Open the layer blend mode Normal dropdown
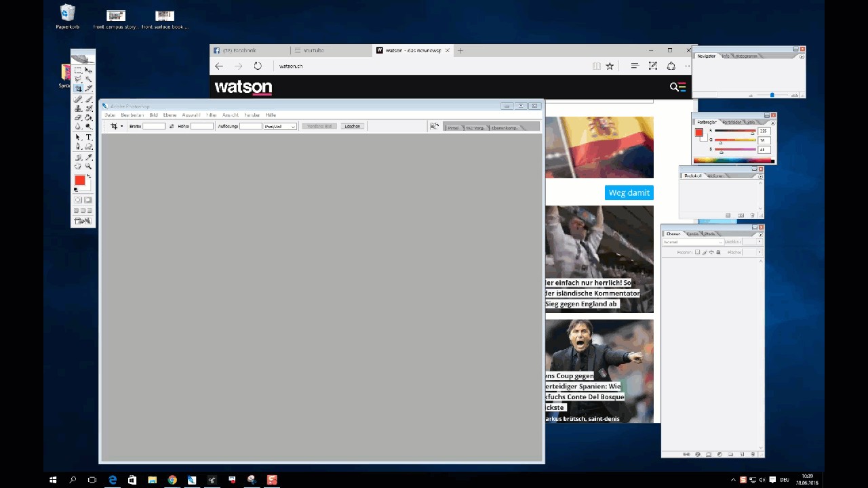Viewport: 868px width, 488px height. coord(692,242)
